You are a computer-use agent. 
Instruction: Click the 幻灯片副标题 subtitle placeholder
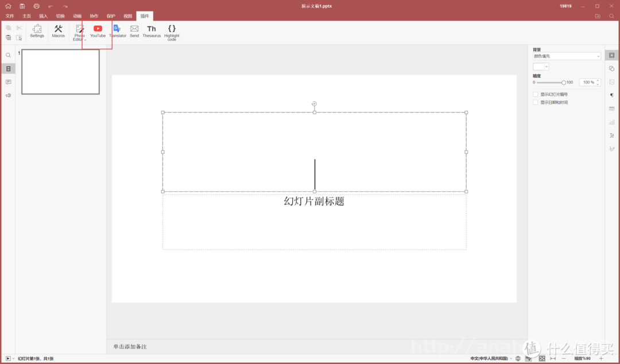click(x=315, y=222)
